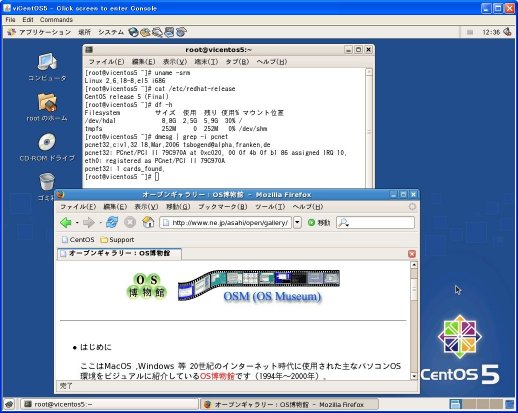This screenshot has height=413, width=518.
Task: Click fifth launcher icon in top panel
Action: point(181,32)
